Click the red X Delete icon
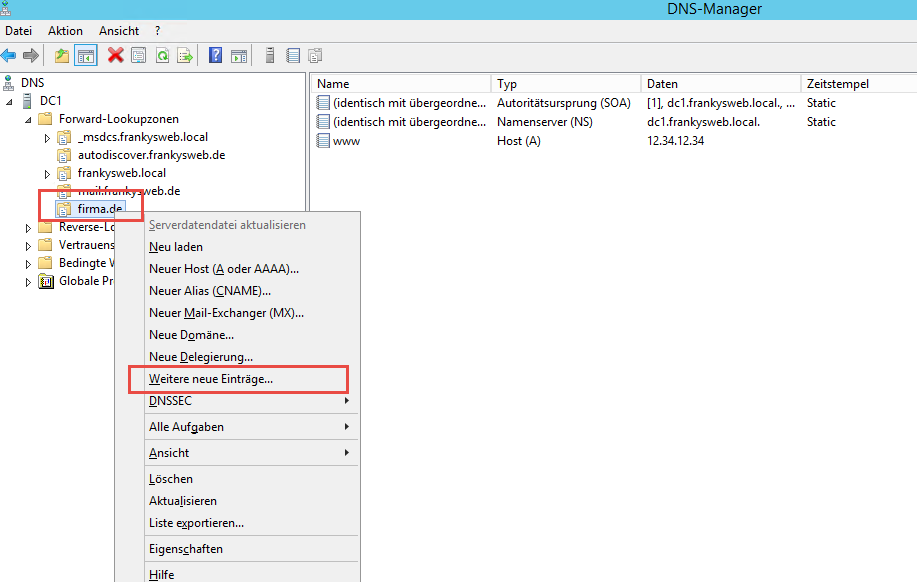Screen dimensions: 917x582 pos(116,56)
